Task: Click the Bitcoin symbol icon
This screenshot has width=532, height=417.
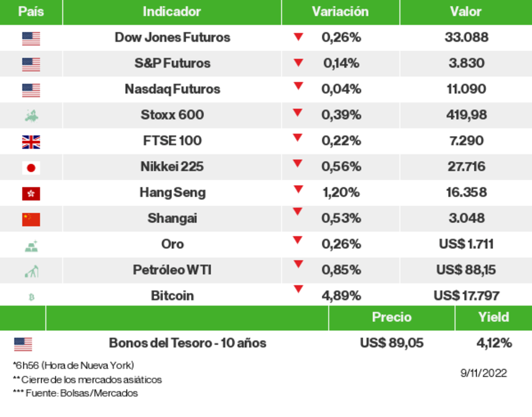Action: [31, 297]
